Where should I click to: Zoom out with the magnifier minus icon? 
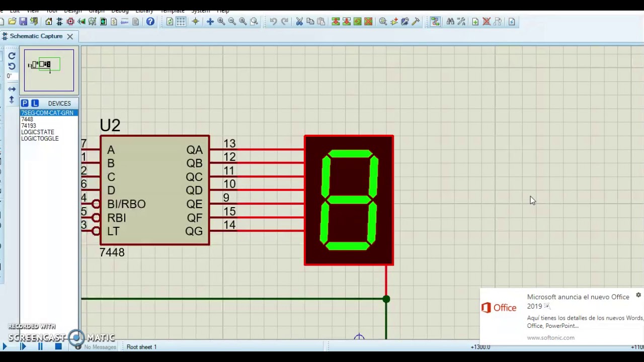[x=232, y=22]
